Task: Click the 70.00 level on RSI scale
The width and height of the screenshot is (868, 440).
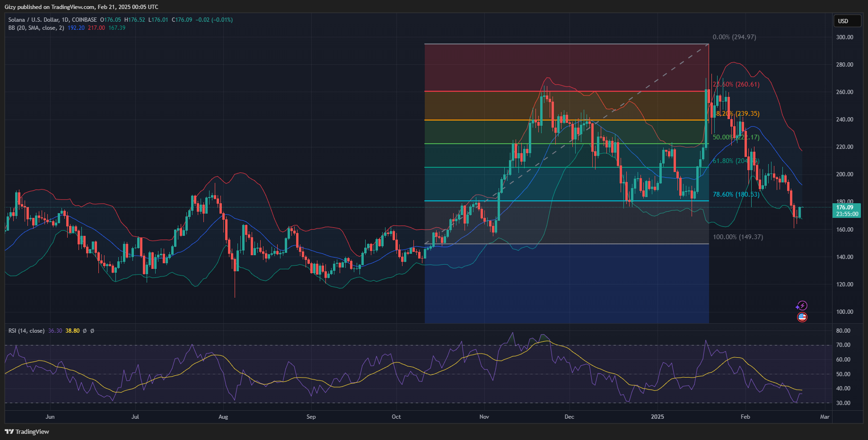Action: 843,345
